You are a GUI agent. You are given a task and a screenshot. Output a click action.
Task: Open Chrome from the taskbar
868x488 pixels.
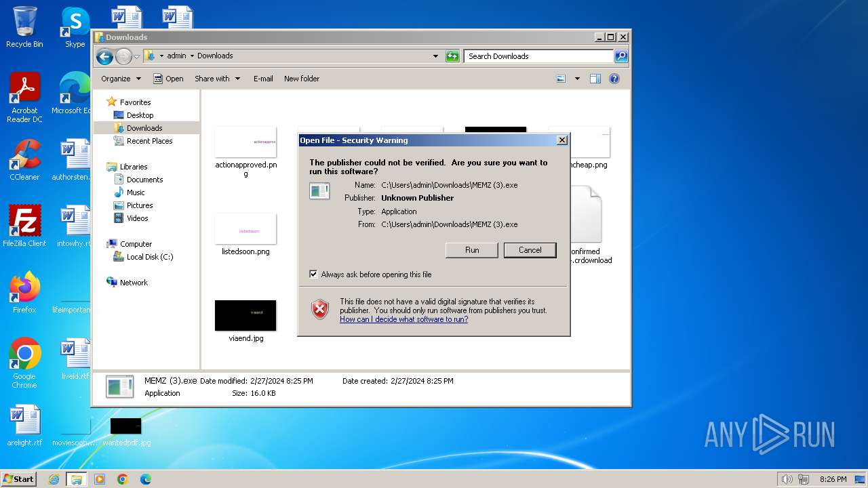[x=123, y=479]
